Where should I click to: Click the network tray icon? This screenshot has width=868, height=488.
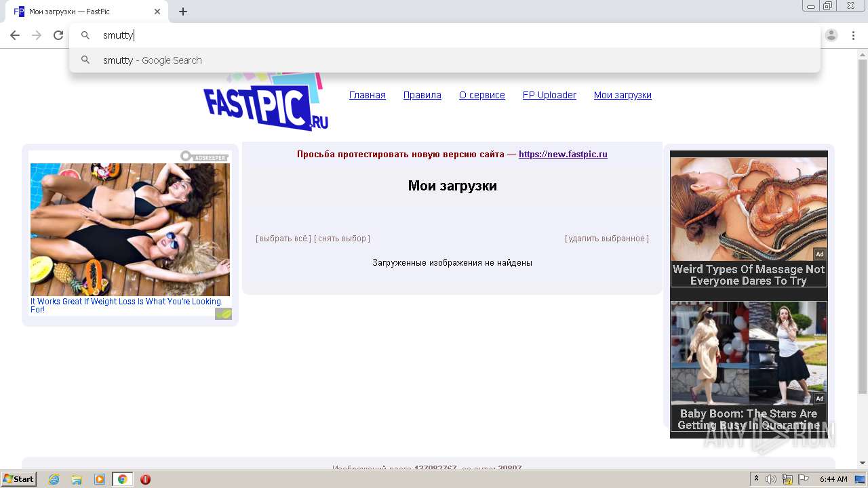787,479
